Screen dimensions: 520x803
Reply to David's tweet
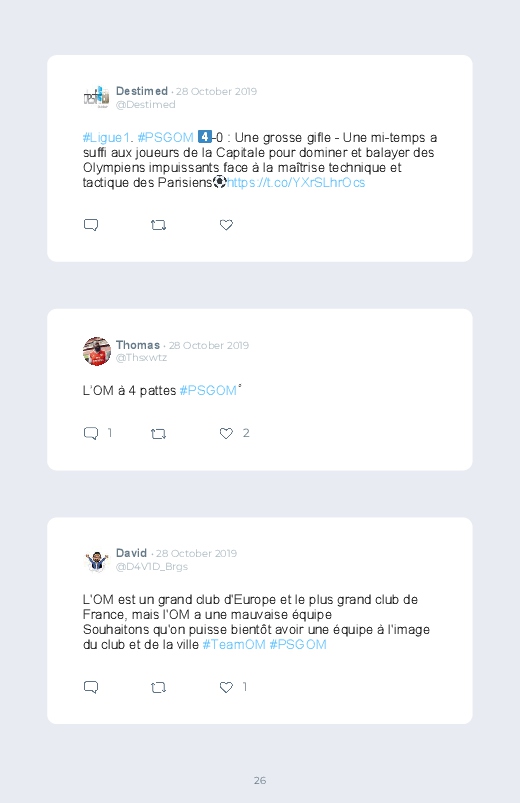(x=91, y=687)
